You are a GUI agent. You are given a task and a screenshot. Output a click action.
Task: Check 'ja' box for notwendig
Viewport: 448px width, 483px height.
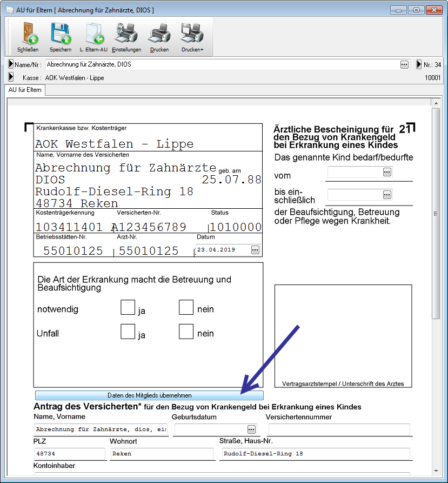[x=128, y=308]
